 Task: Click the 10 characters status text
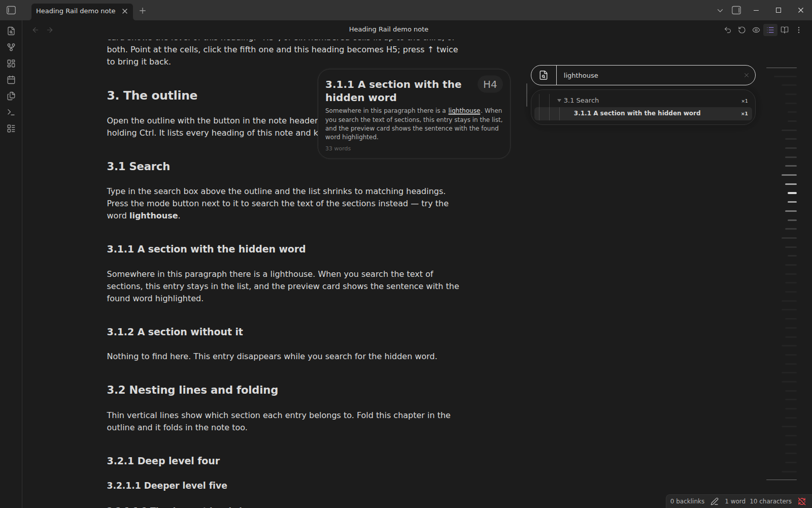770,501
